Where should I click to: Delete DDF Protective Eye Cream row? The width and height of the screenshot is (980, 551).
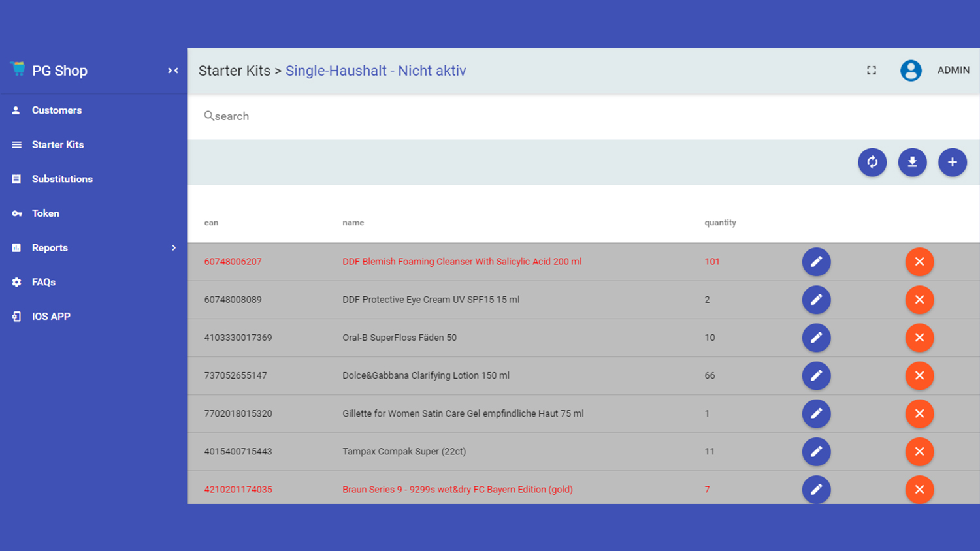click(919, 300)
